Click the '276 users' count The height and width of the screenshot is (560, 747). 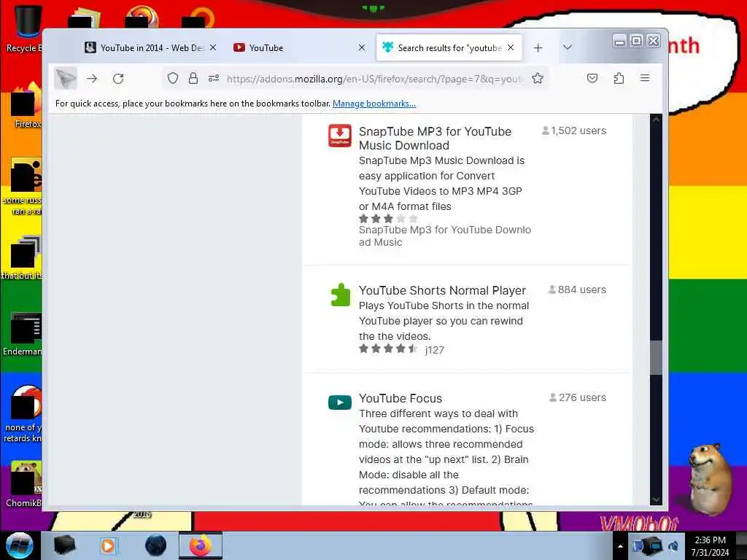point(578,397)
